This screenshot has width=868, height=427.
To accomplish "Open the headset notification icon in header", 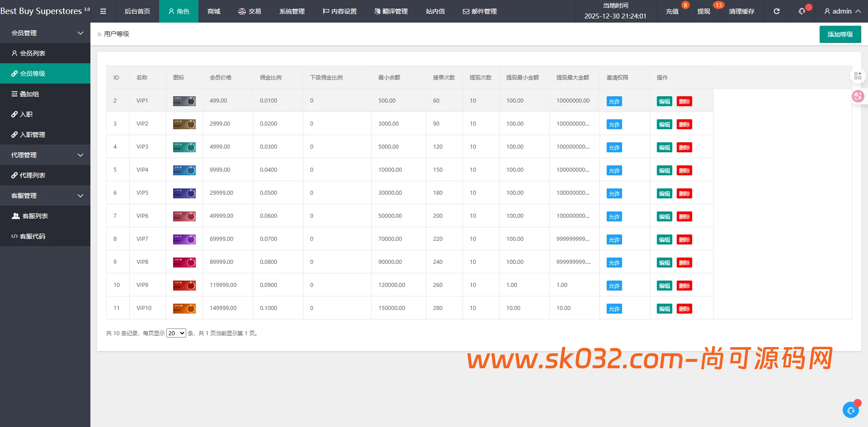I will 802,11.
